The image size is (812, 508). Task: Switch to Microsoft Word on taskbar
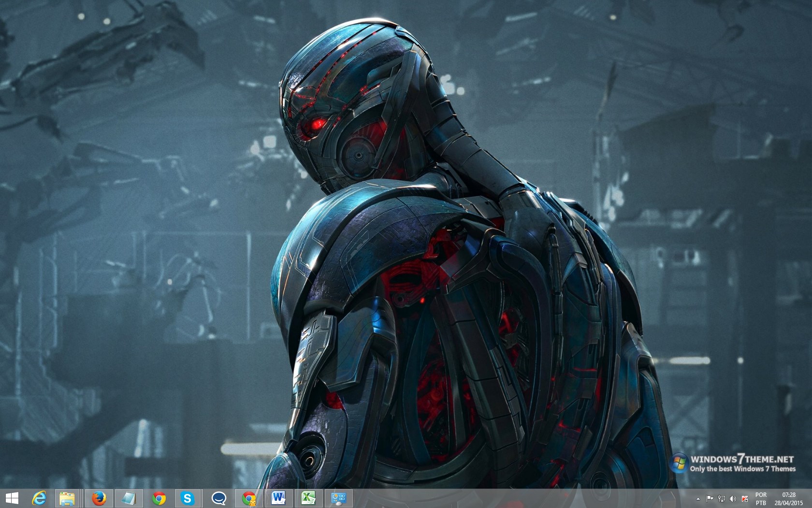278,498
